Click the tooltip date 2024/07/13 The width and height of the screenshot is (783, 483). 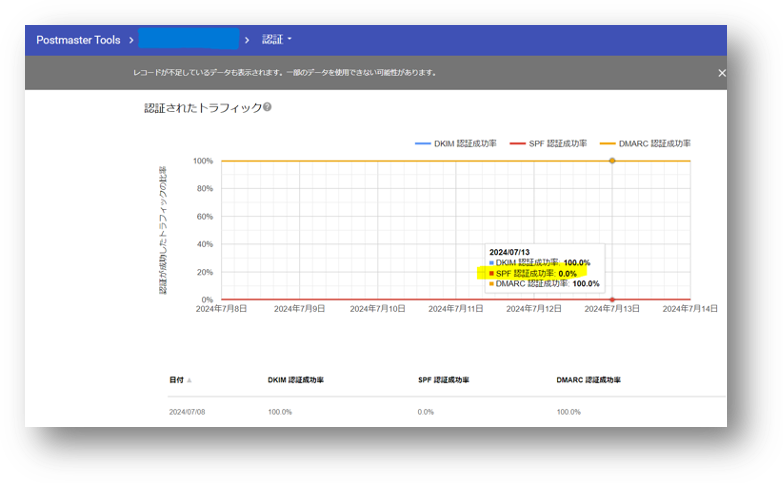click(509, 252)
